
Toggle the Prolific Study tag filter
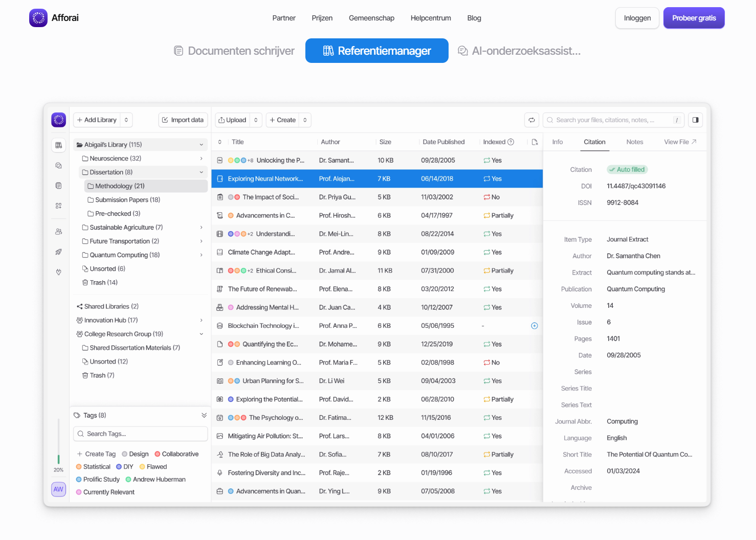click(98, 480)
